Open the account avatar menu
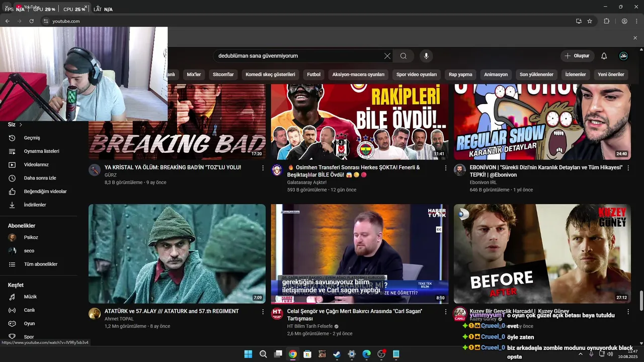Screen dimensions: 644x362 623,56
